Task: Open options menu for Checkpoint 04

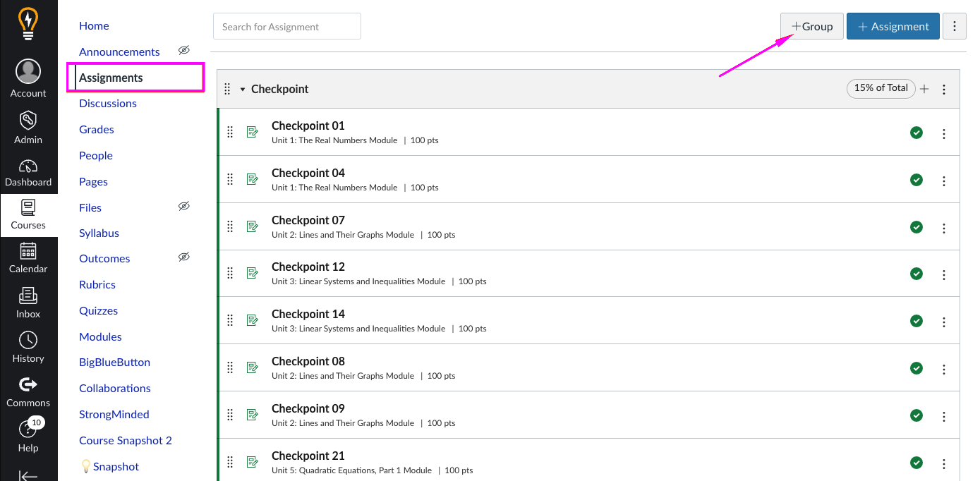Action: click(944, 181)
